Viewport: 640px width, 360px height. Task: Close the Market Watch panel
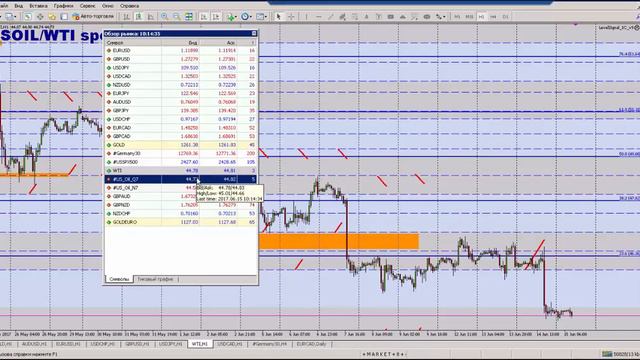[254, 33]
